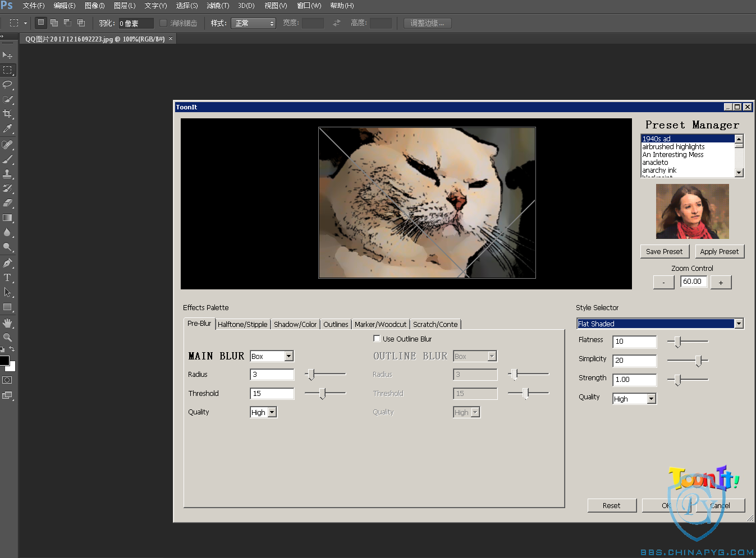The image size is (756, 558).
Task: Click preset list scroll down arrow
Action: (739, 173)
